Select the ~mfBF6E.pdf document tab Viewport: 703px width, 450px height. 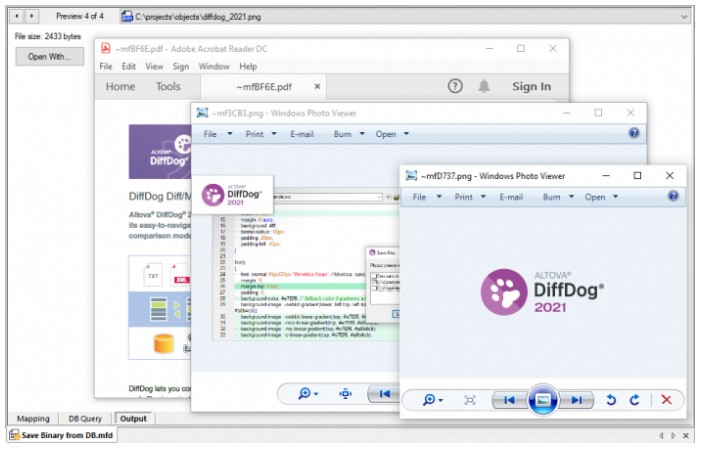264,87
